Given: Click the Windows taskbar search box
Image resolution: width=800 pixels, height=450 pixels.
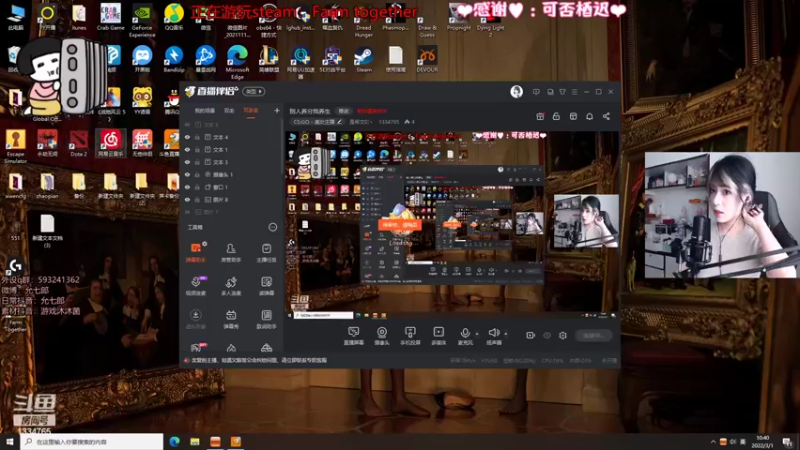Looking at the screenshot, I should pyautogui.click(x=92, y=441).
